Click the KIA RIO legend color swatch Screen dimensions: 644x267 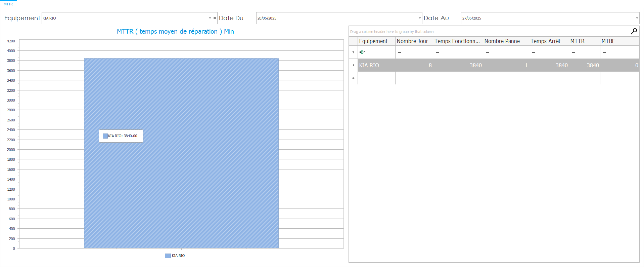tap(168, 256)
